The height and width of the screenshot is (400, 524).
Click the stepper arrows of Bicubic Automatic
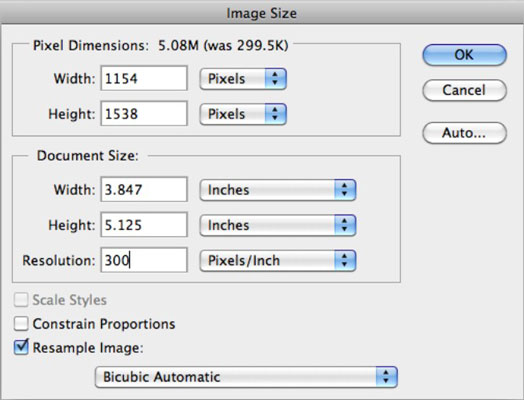click(386, 377)
